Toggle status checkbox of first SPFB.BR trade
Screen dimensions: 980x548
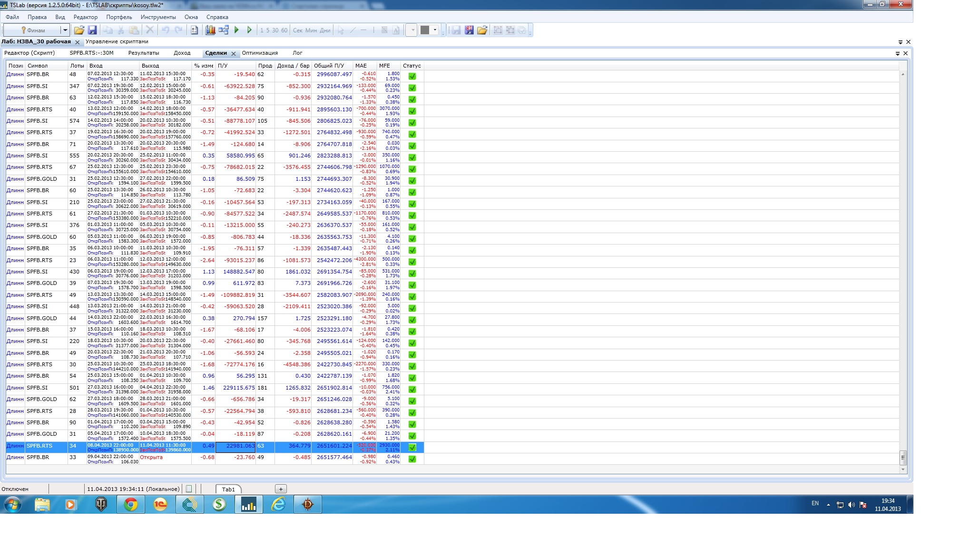[x=412, y=76]
